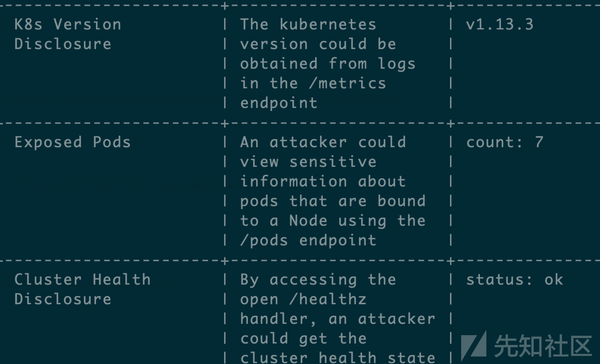This screenshot has height=364, width=600.
Task: Click 'cluster health state' text line
Action: (337, 358)
